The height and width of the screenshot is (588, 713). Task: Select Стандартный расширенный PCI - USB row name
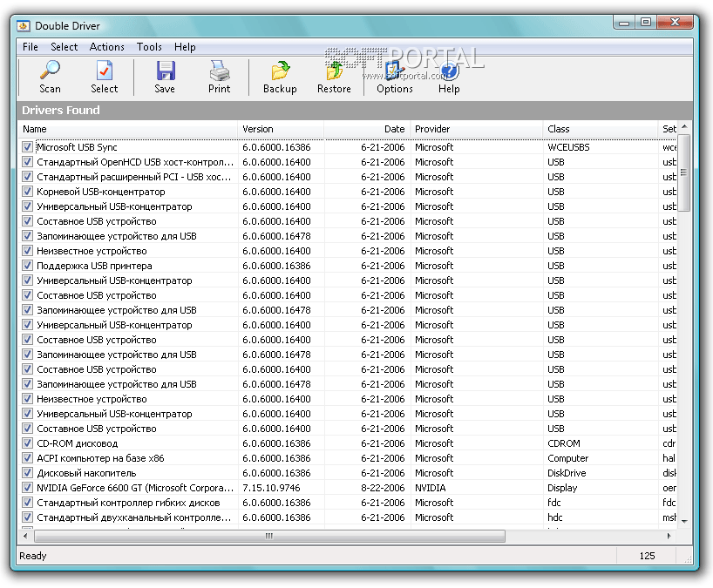134,177
